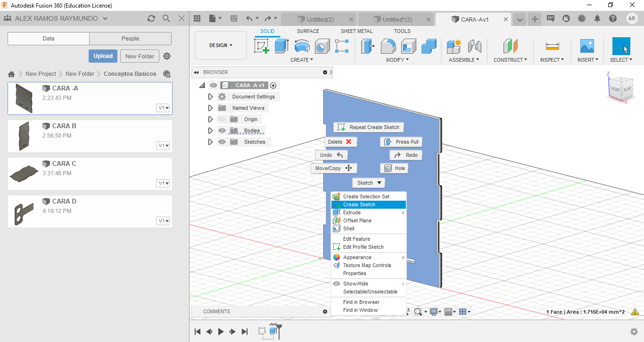
Task: Click the Rectangular Pattern toolbar icon
Action: [342, 46]
